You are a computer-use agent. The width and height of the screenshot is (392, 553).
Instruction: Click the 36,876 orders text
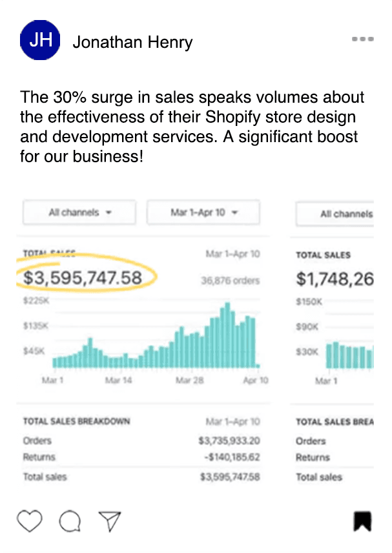tap(231, 280)
